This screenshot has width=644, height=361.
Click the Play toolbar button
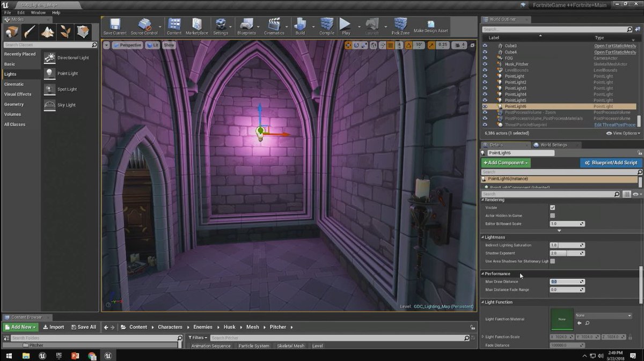[x=346, y=26]
